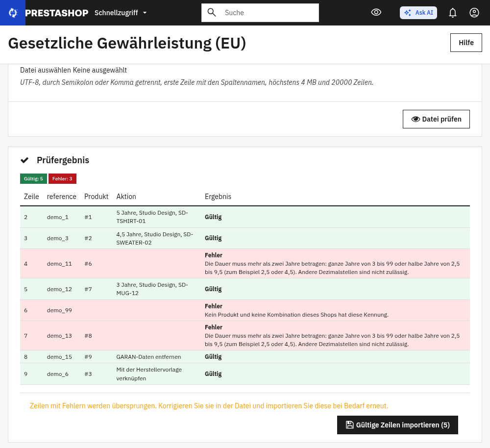This screenshot has width=490, height=448.
Task: Click the Prüfergebnis heading
Action: (x=63, y=160)
